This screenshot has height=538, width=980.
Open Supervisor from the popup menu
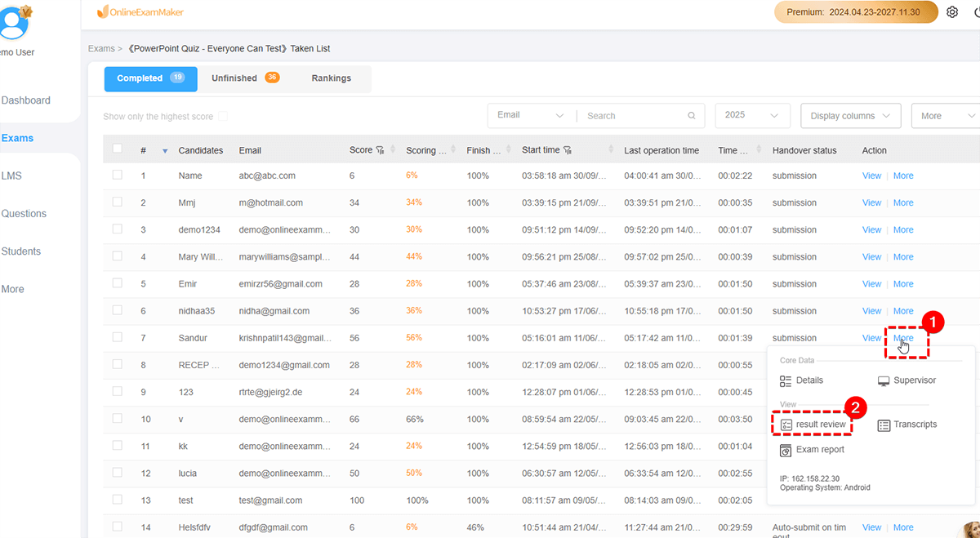click(x=906, y=380)
